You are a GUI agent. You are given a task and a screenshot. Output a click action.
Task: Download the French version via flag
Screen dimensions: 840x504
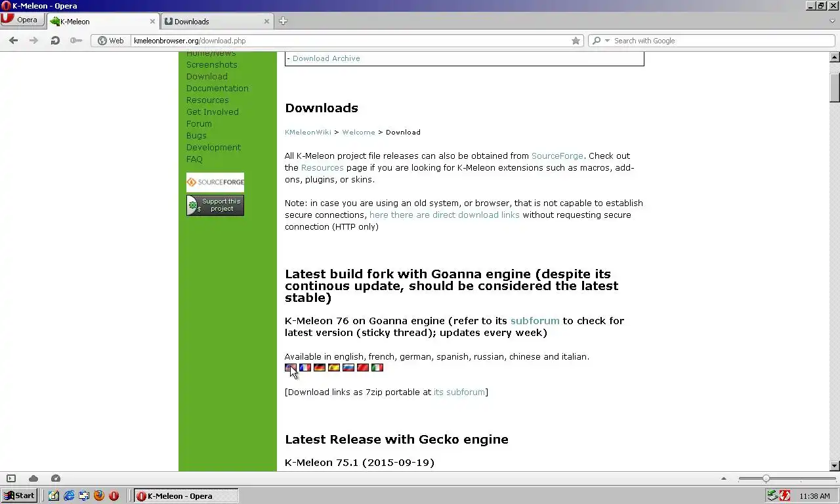click(305, 367)
